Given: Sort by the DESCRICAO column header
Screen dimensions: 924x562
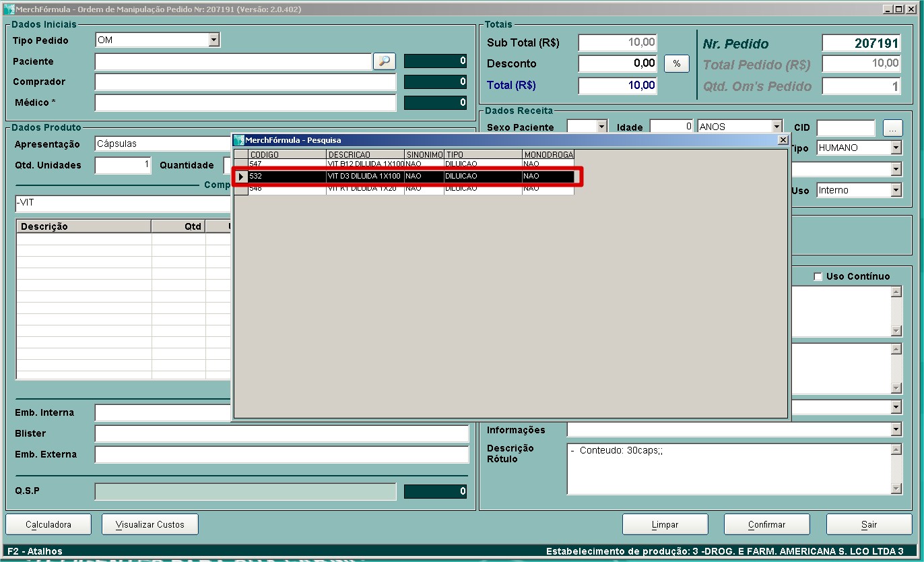Looking at the screenshot, I should (x=364, y=155).
